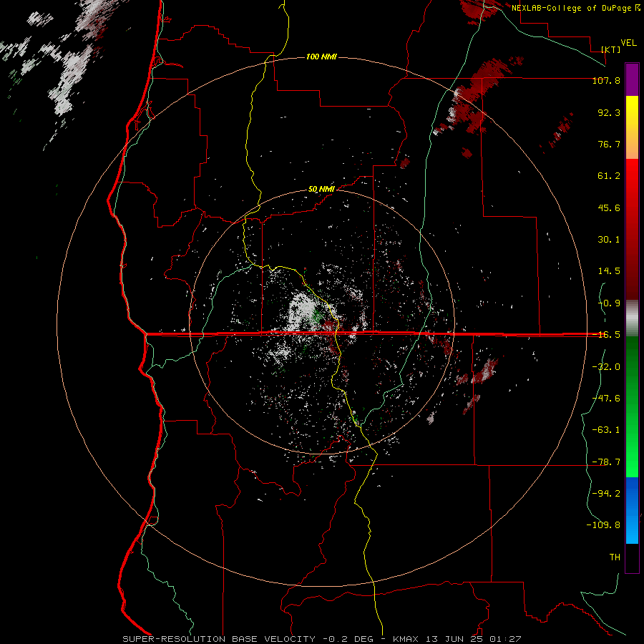The image size is (644, 644).
Task: Click the purple segment of velocity color bar
Action: [632, 79]
